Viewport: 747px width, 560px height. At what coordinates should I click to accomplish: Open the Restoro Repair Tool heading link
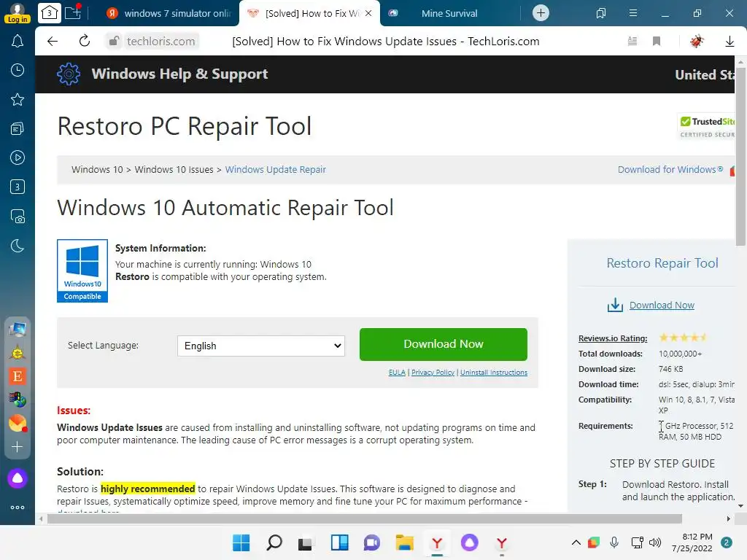point(662,262)
